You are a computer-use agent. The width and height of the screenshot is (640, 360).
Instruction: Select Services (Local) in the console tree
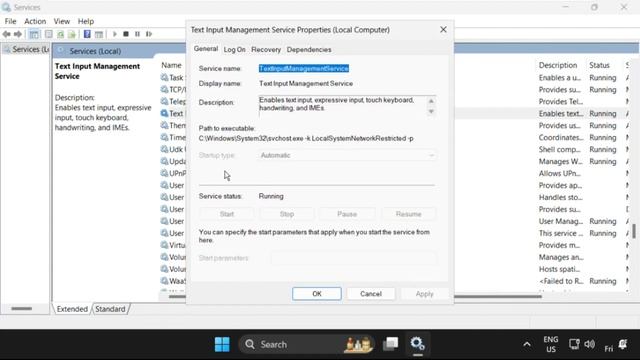[x=26, y=49]
